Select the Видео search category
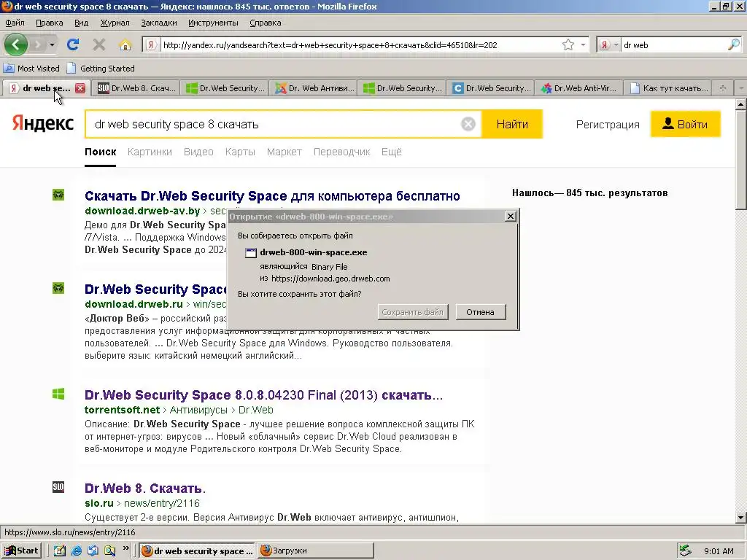 pyautogui.click(x=198, y=152)
